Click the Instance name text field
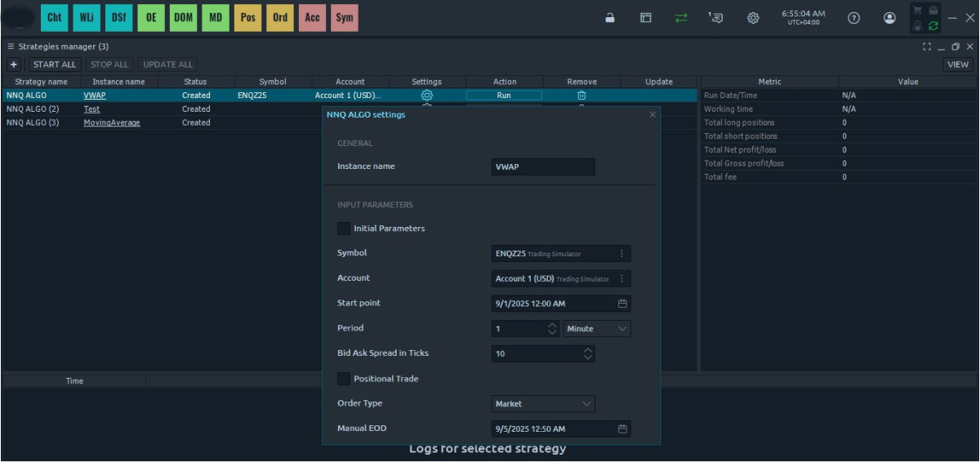 542,167
